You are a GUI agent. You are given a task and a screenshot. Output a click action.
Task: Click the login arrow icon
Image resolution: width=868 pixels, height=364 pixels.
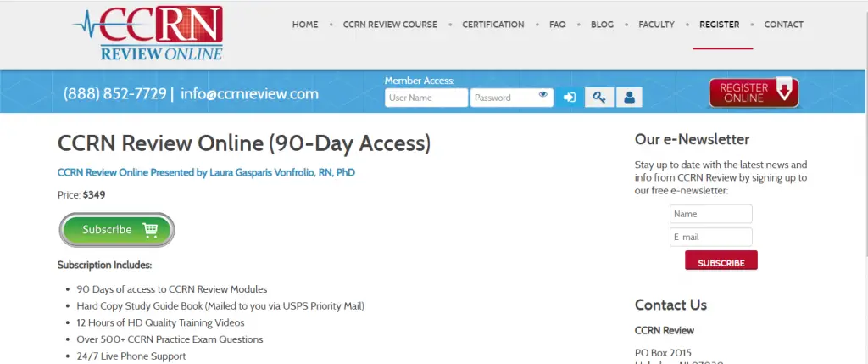(570, 98)
